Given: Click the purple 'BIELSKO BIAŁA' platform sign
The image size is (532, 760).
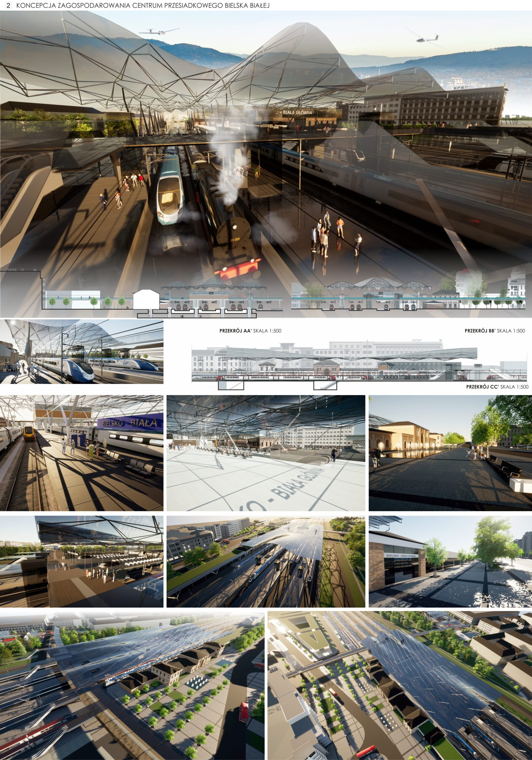Looking at the screenshot, I should pos(130,423).
